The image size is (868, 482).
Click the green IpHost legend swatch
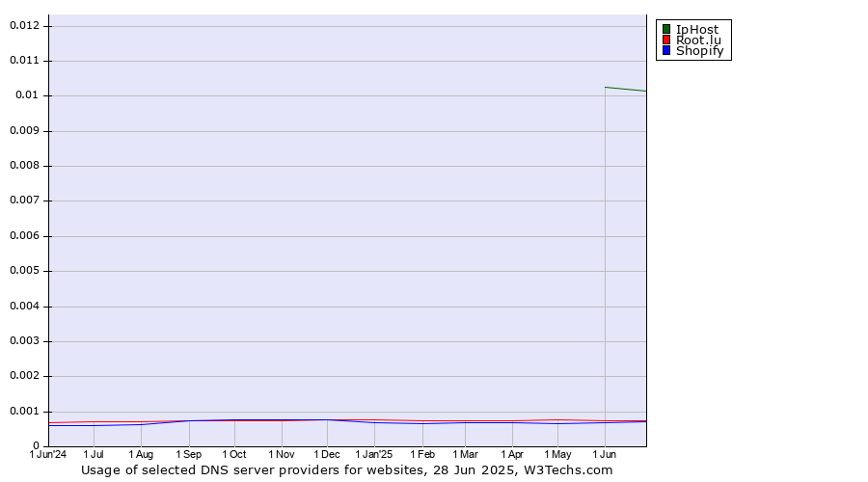click(x=666, y=29)
